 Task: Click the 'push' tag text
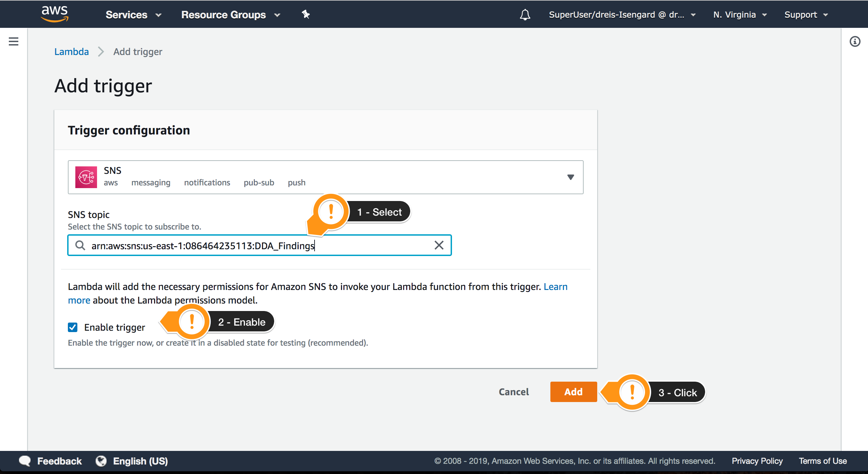click(297, 183)
